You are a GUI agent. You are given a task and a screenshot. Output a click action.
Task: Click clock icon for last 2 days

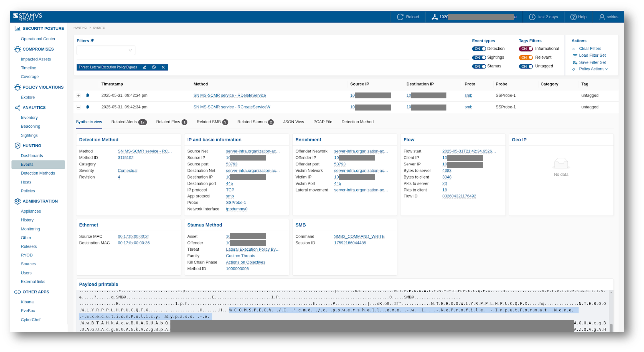click(532, 17)
